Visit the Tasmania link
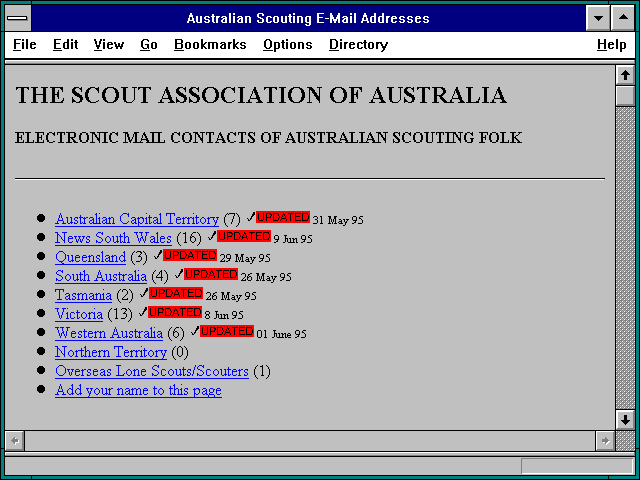 83,295
